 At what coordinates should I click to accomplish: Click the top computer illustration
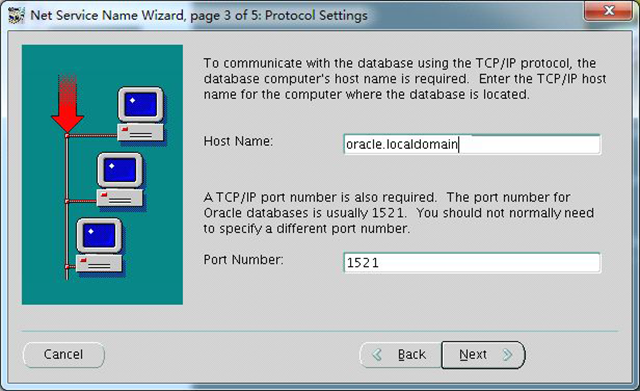[x=141, y=115]
